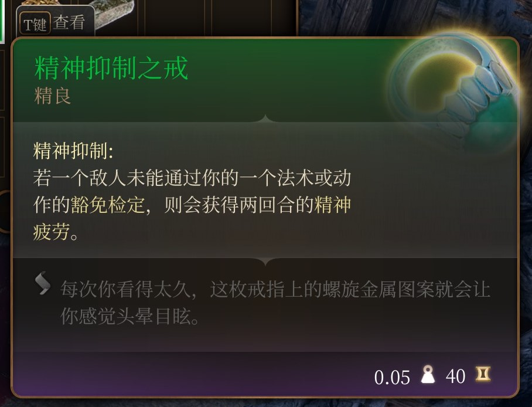Click the purple footer bar of tooltip
This screenshot has height=407, width=532.
pos(265,374)
